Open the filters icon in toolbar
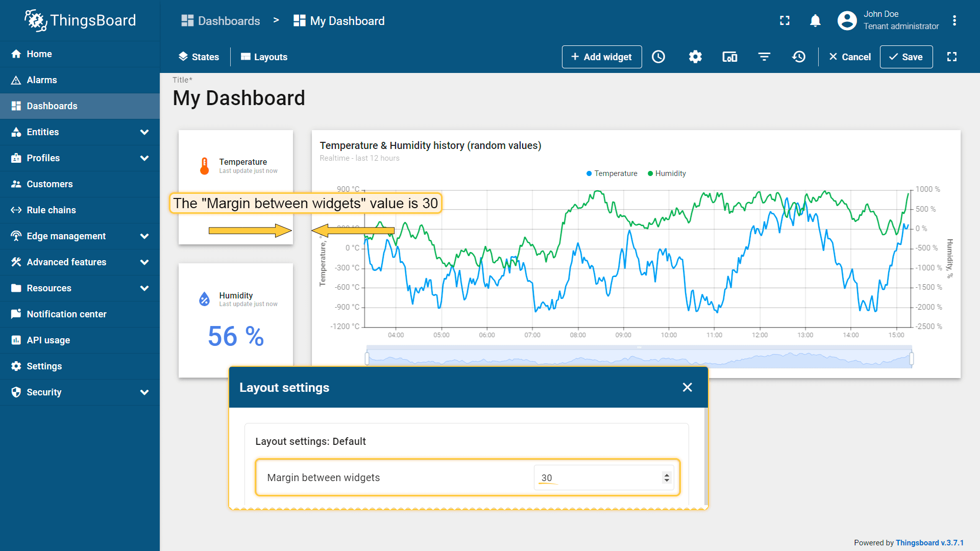980x551 pixels. coord(764,57)
